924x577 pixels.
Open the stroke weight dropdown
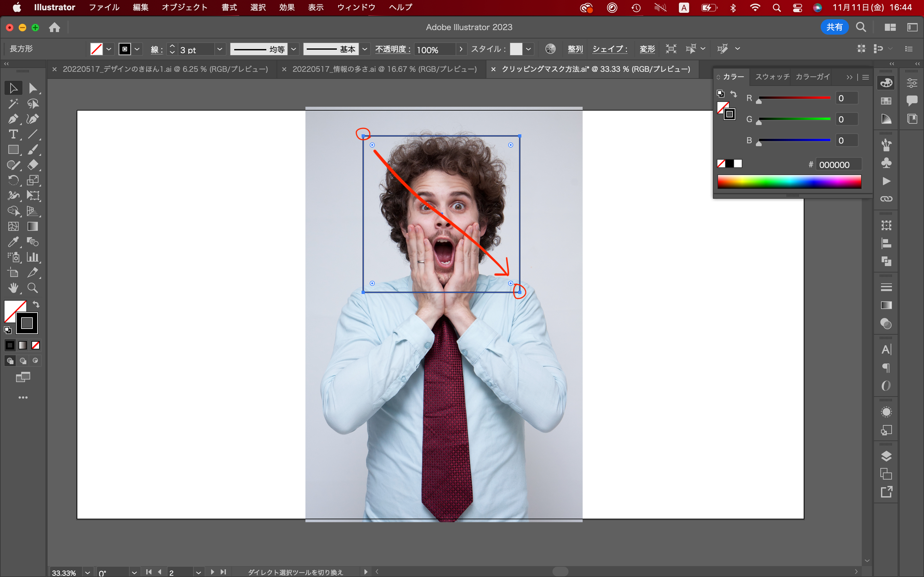pos(219,49)
